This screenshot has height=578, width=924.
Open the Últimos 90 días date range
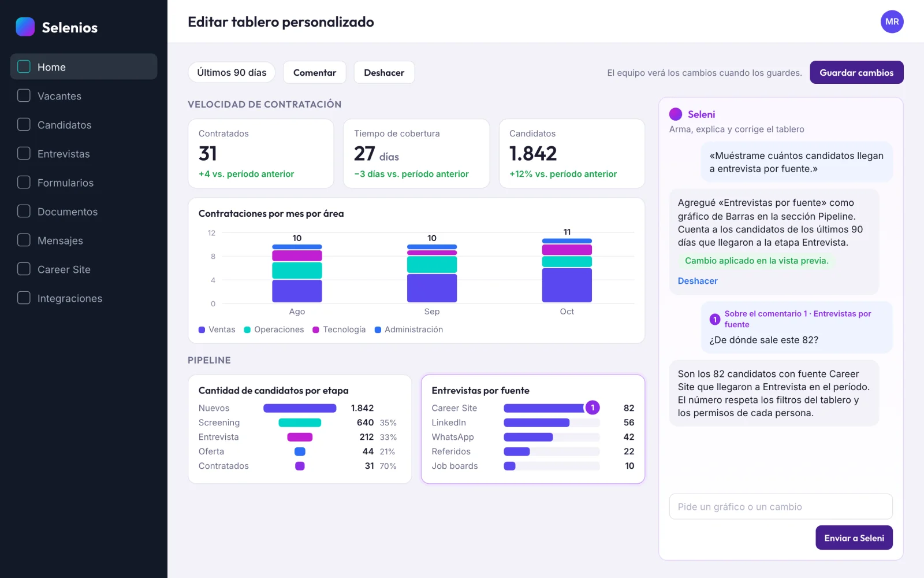(x=232, y=72)
